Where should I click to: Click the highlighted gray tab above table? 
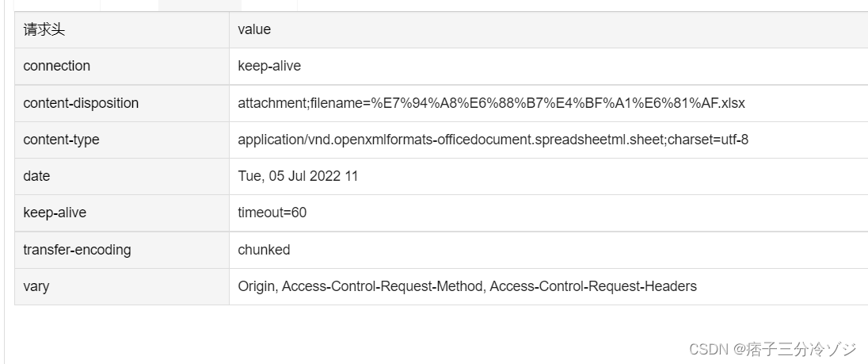pos(200,5)
